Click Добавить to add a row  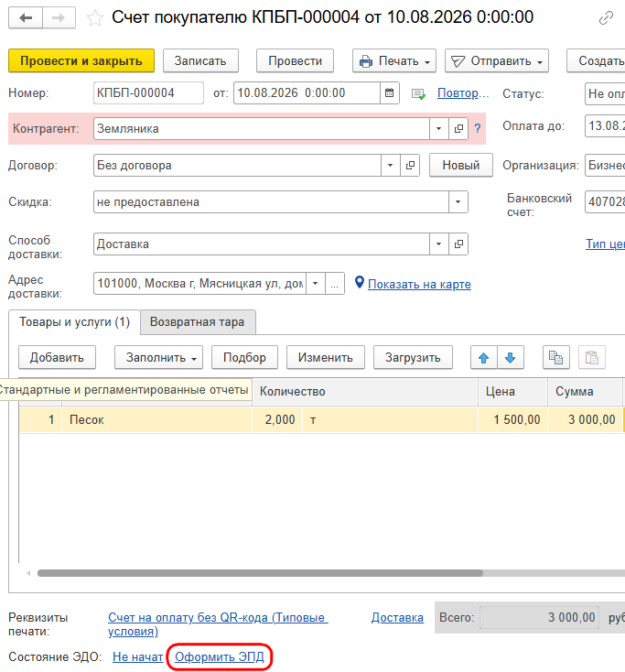point(57,357)
